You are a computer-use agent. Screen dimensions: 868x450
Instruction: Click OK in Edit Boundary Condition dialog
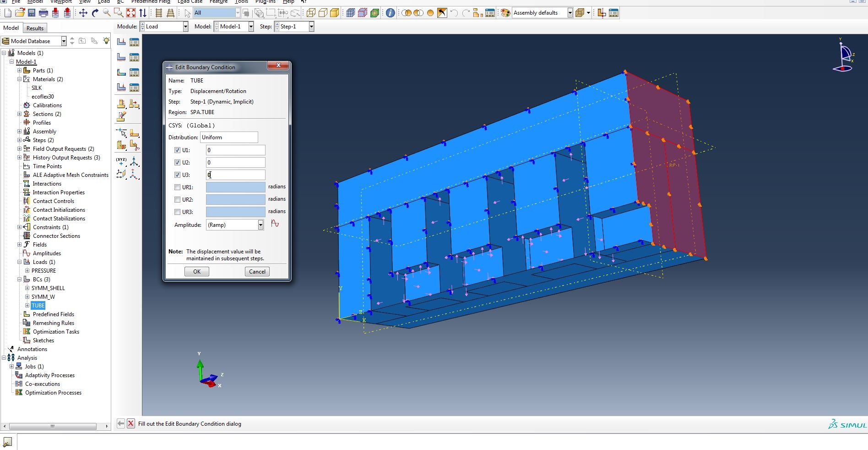(x=197, y=272)
